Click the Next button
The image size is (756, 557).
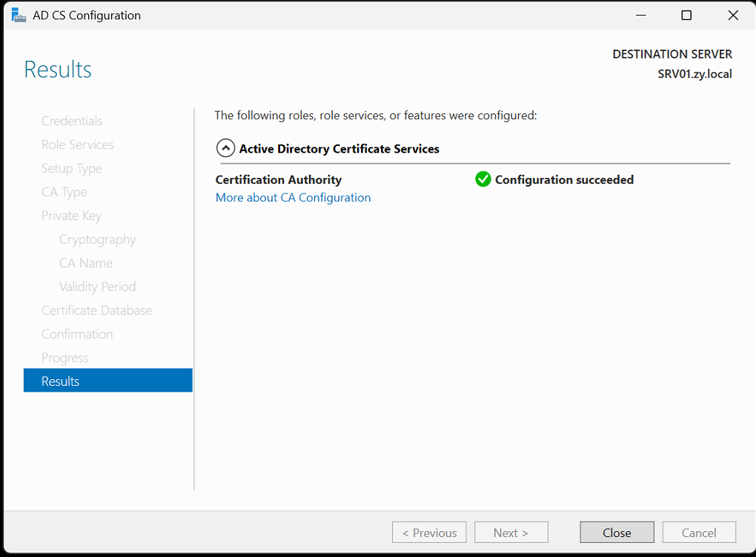pyautogui.click(x=511, y=533)
